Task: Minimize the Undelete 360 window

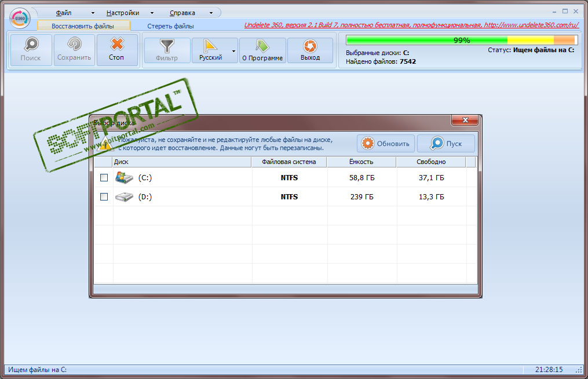Action: coord(554,11)
